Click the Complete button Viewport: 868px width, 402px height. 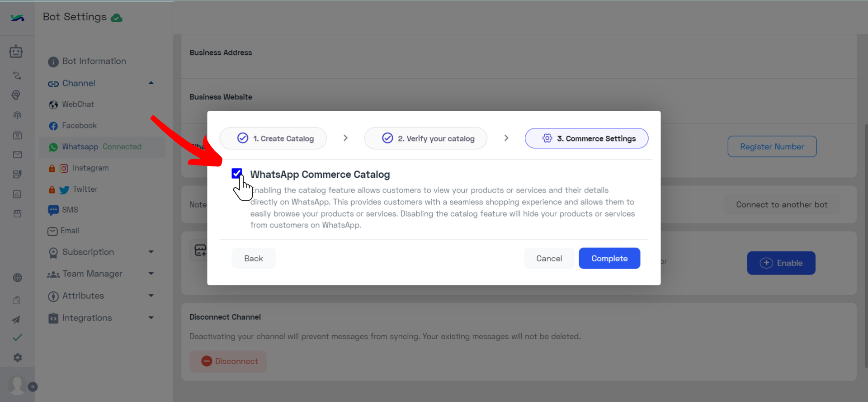tap(609, 258)
